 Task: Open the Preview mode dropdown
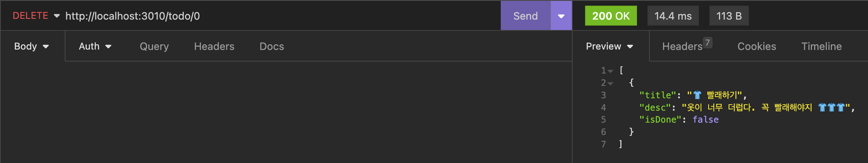[610, 46]
